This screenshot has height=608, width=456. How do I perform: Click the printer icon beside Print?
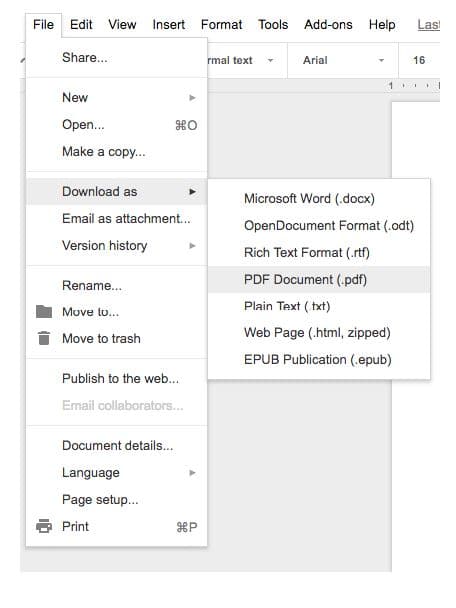pyautogui.click(x=44, y=526)
